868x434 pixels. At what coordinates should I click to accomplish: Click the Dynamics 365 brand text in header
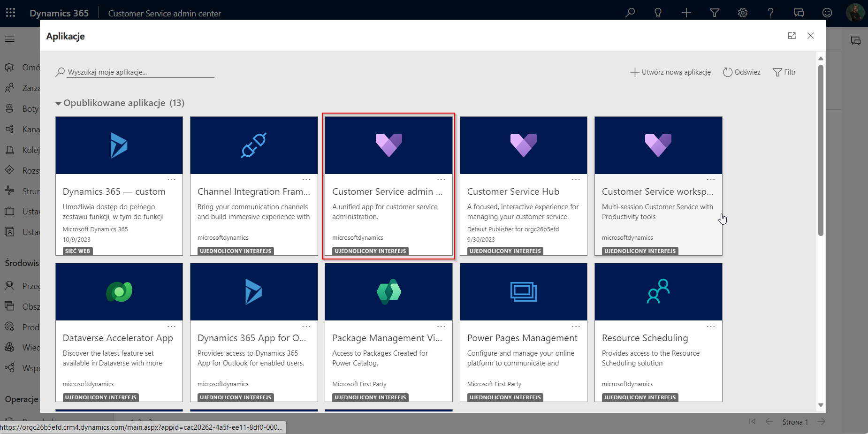click(x=59, y=13)
